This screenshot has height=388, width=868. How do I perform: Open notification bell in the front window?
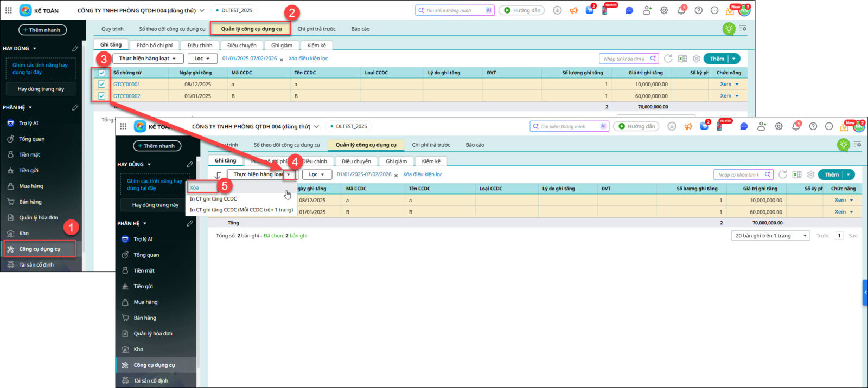point(795,126)
